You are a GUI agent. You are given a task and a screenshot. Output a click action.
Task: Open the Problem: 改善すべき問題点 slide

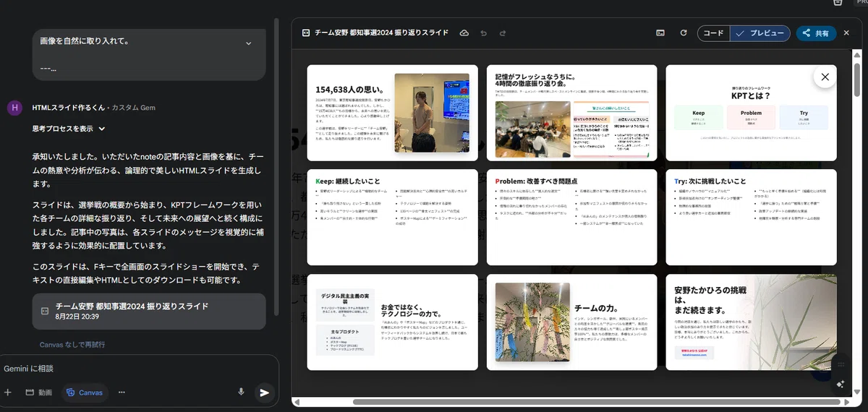click(571, 218)
